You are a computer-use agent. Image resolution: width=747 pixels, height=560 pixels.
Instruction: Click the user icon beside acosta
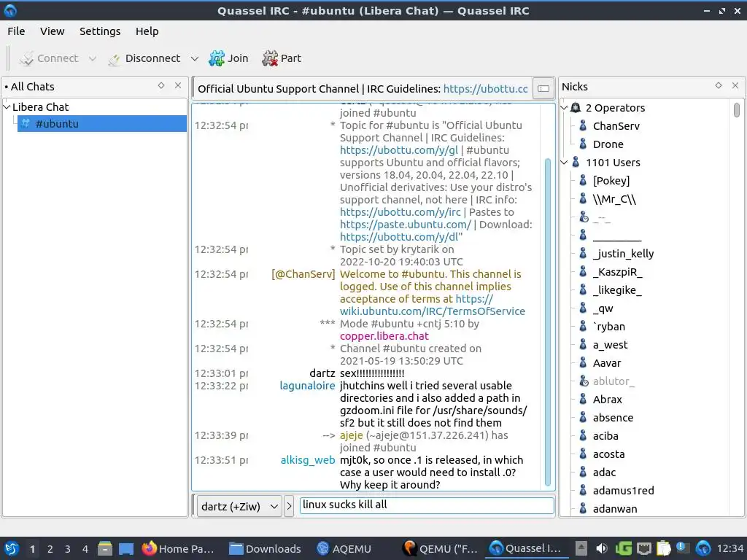pos(583,454)
